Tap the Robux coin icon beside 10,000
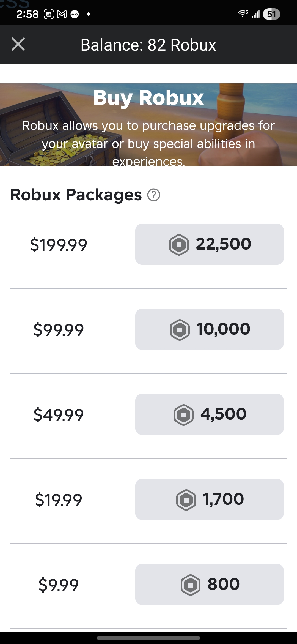This screenshot has height=644, width=297. [180, 330]
